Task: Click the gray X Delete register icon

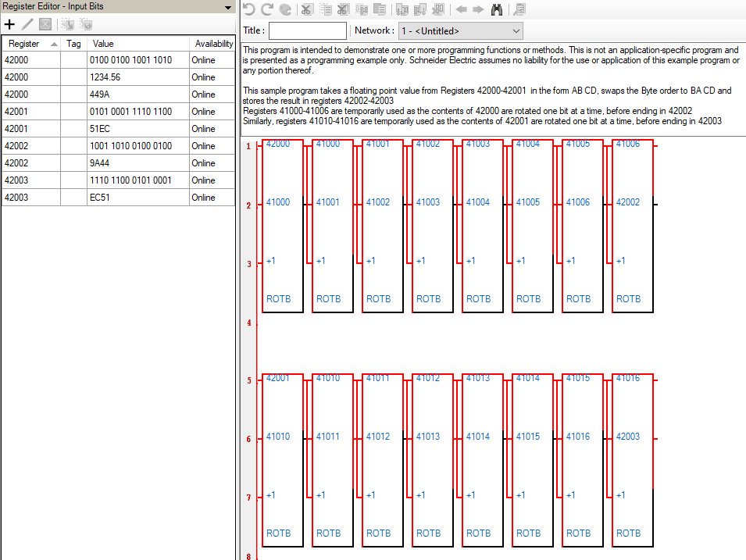Action: [x=45, y=24]
